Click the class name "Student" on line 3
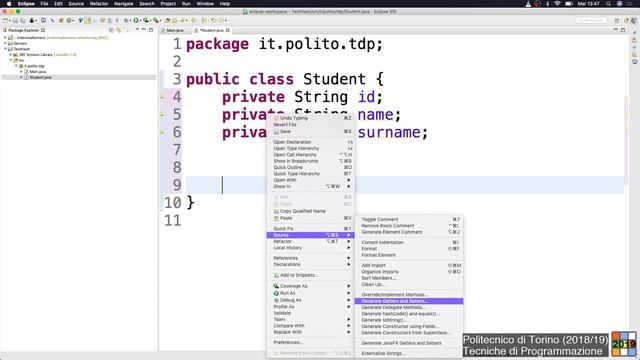Screen dimensions: 640x360 click(x=334, y=79)
